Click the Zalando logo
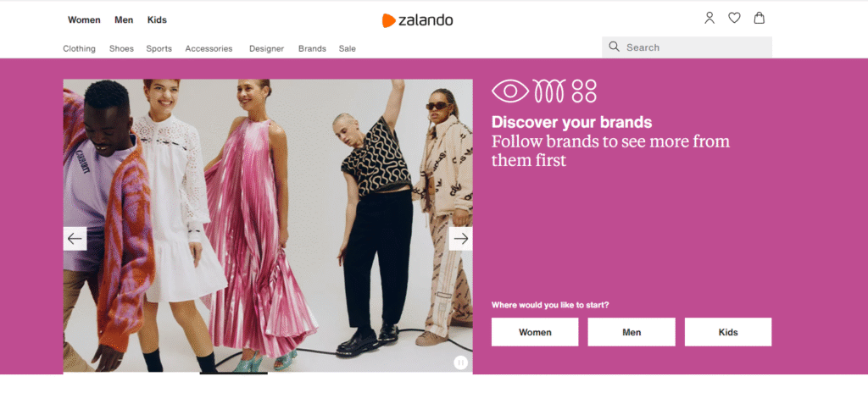This screenshot has height=404, width=868. click(x=417, y=20)
